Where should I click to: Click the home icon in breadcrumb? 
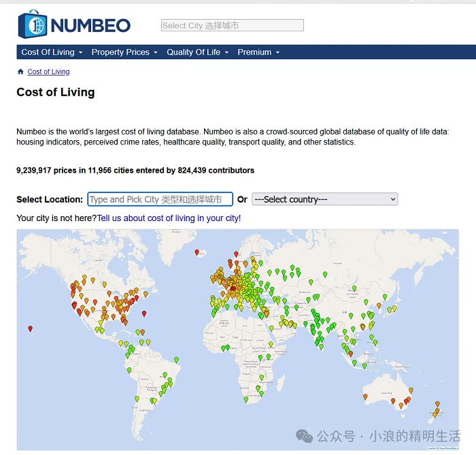20,71
